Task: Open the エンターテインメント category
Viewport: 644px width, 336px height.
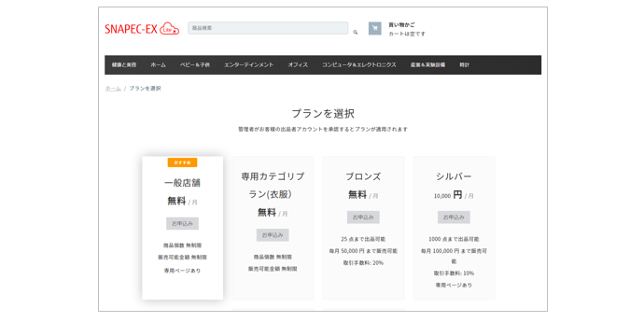Action: click(248, 65)
